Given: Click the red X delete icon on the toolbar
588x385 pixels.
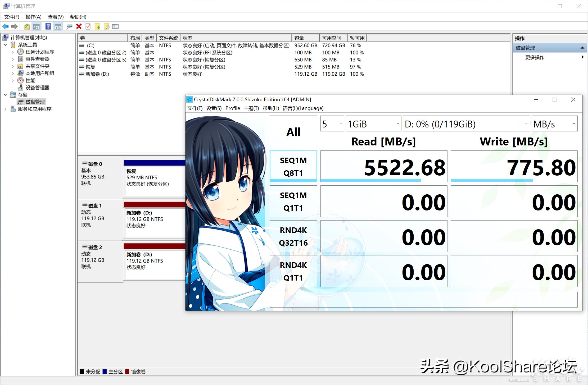Looking at the screenshot, I should 79,26.
